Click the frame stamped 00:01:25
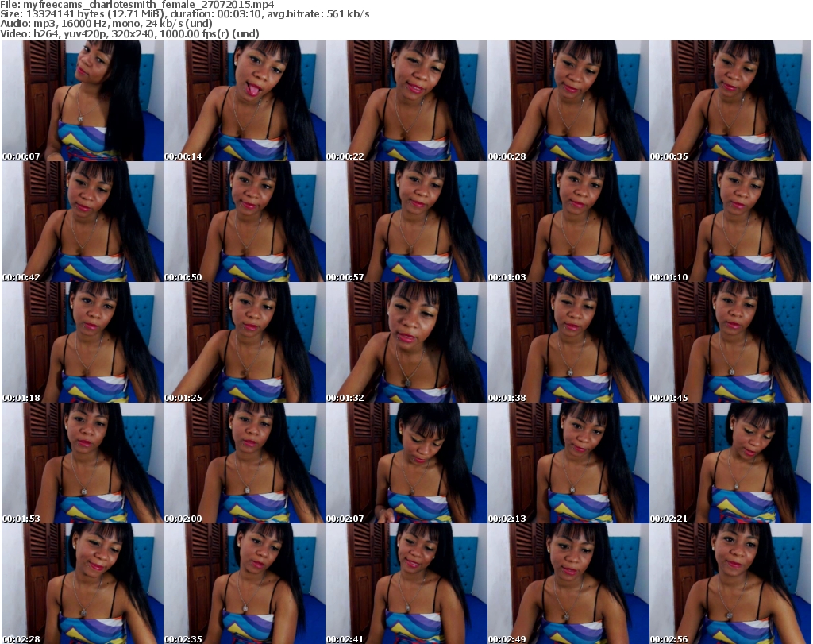The height and width of the screenshot is (644, 813). [245, 342]
